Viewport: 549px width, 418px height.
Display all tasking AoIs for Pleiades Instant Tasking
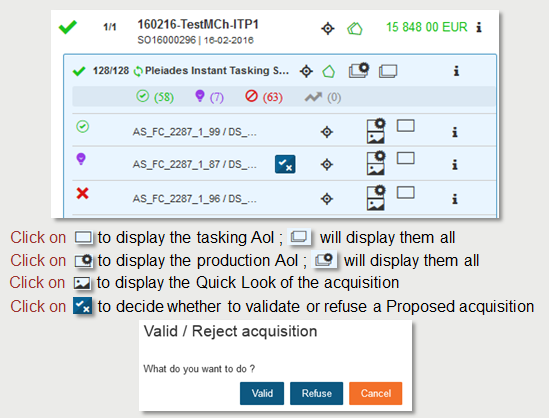(x=388, y=71)
